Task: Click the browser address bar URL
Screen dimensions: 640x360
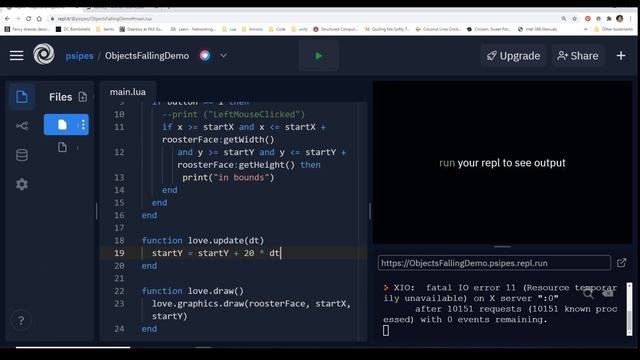Action: pos(104,19)
